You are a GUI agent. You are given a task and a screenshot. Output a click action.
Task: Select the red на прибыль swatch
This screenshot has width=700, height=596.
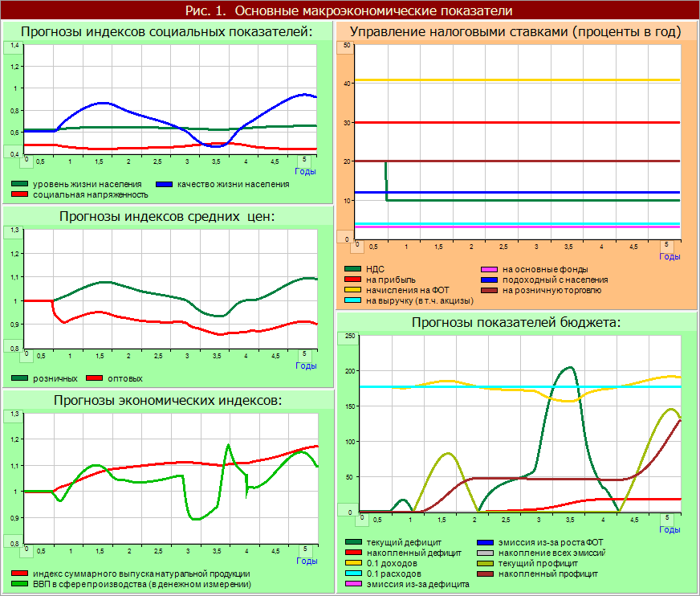(352, 280)
